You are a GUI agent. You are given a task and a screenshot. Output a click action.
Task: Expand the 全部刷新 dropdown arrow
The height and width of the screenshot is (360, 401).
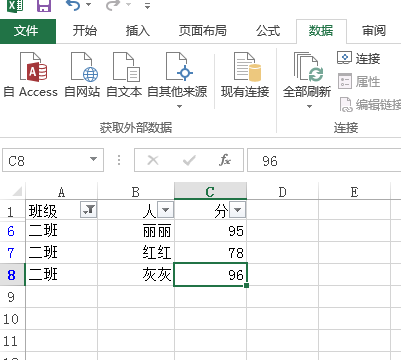pyautogui.click(x=309, y=106)
